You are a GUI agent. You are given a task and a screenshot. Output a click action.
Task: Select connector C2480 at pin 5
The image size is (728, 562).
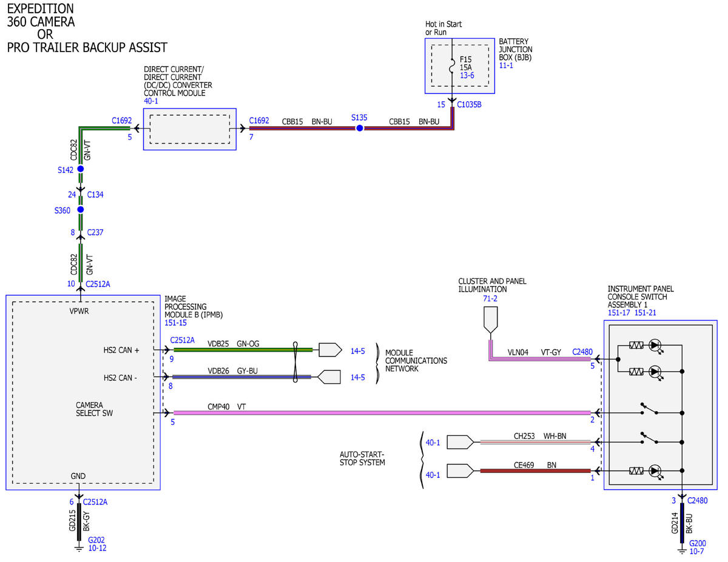coord(582,352)
